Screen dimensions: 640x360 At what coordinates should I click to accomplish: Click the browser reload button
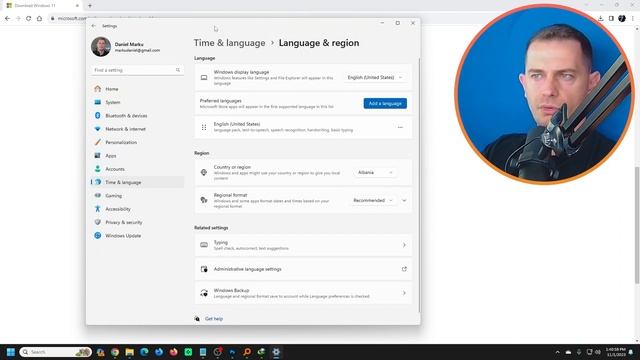(x=29, y=18)
